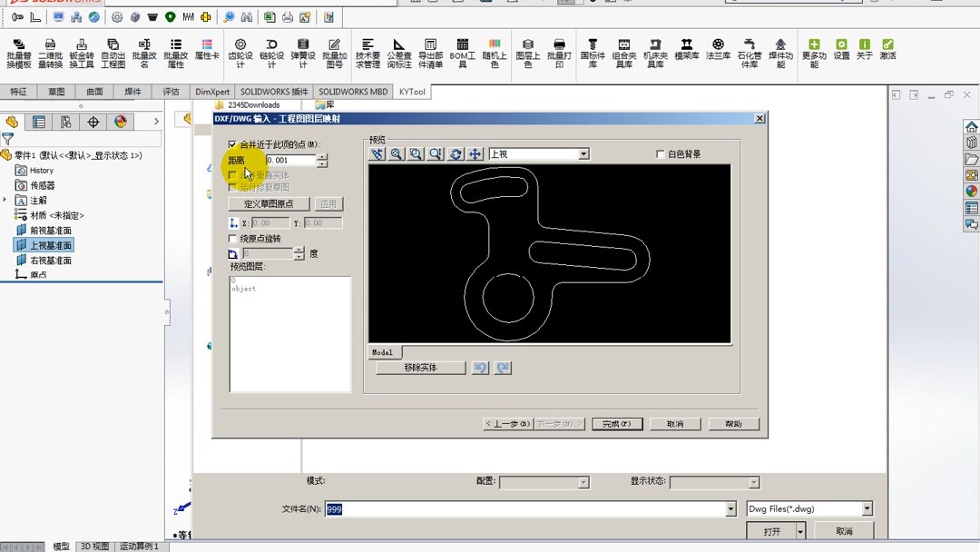Launch the 链轮设计 sprocket design tool
980x552 pixels.
[x=270, y=50]
